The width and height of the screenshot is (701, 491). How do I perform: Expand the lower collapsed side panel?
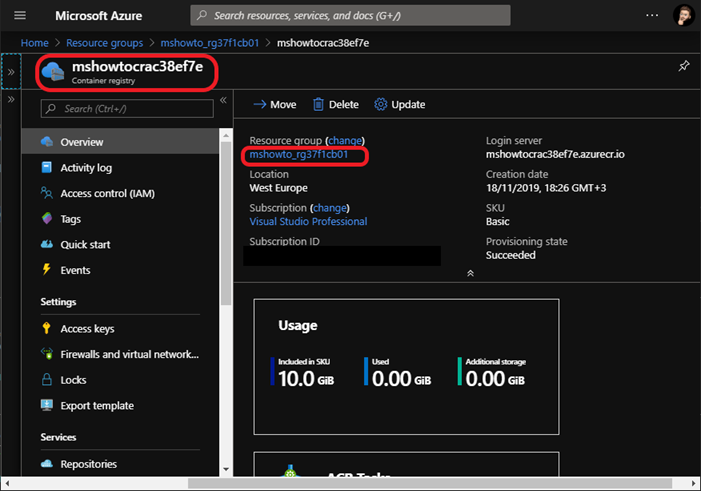[11, 99]
